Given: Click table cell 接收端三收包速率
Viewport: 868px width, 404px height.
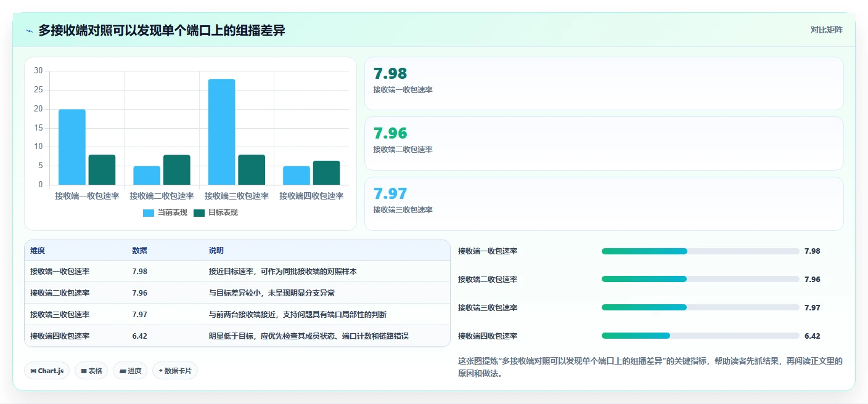Looking at the screenshot, I should [60, 315].
